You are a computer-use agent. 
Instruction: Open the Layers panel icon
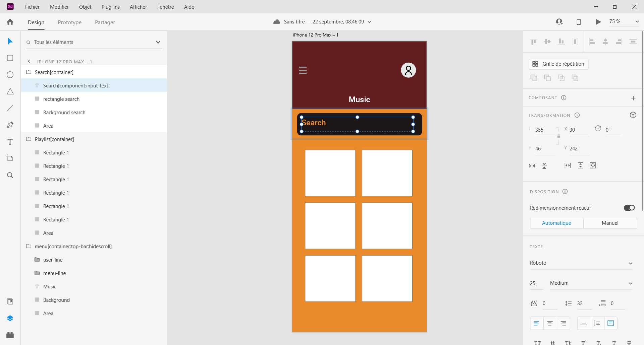coord(10,318)
